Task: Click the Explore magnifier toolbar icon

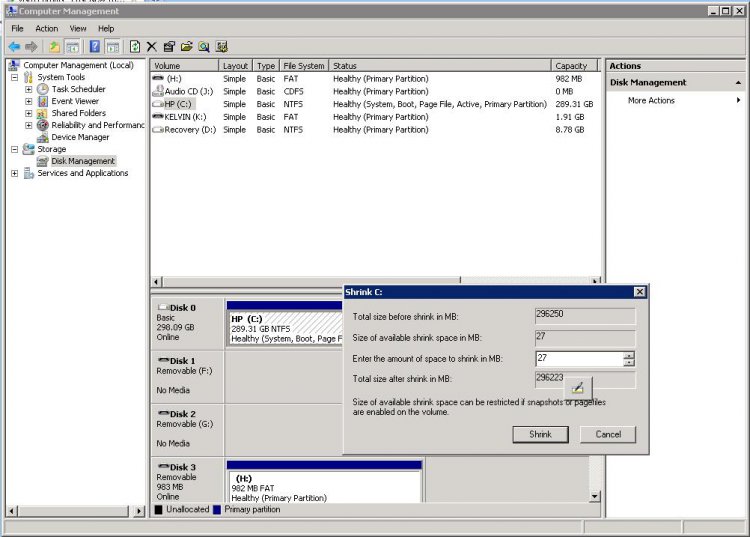Action: 204,46
